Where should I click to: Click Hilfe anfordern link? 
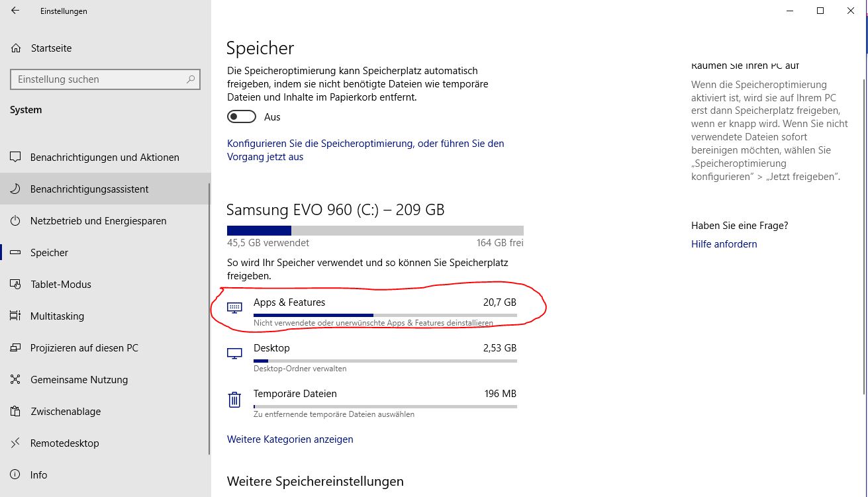(x=724, y=244)
